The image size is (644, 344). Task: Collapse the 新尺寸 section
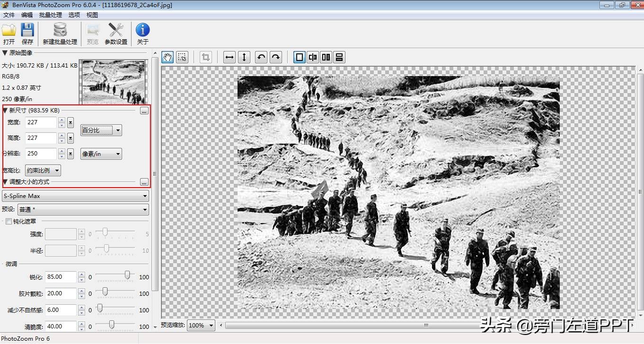click(x=5, y=111)
